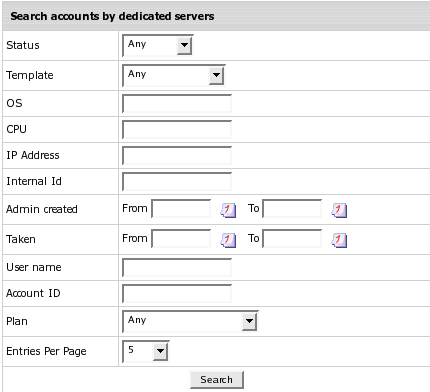
Task: Click the Admin created From date field
Action: click(181, 209)
